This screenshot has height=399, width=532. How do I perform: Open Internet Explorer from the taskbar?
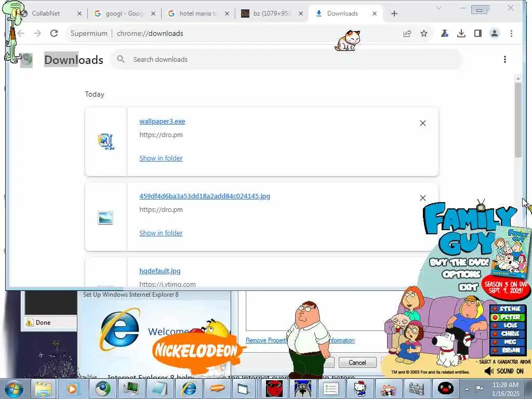pyautogui.click(x=189, y=389)
